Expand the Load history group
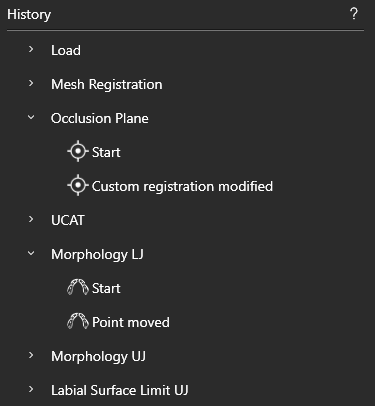Screen dimensions: 375x406 click(x=31, y=49)
